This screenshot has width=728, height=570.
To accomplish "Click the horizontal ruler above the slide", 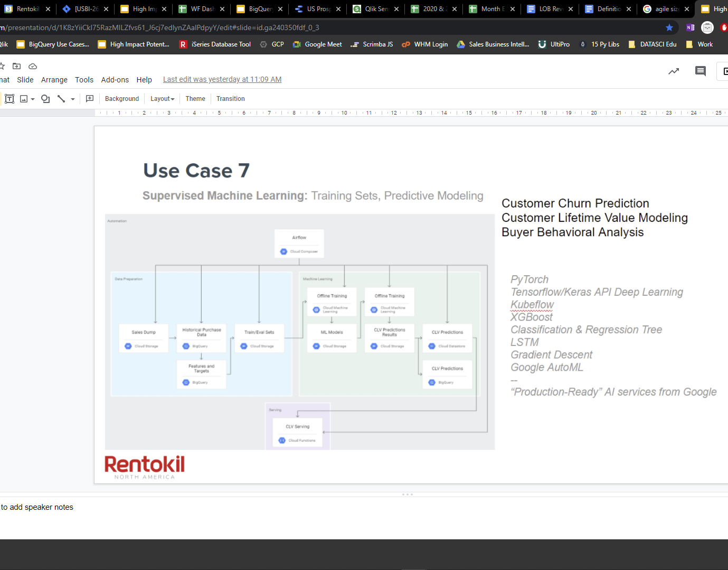I will pos(411,113).
